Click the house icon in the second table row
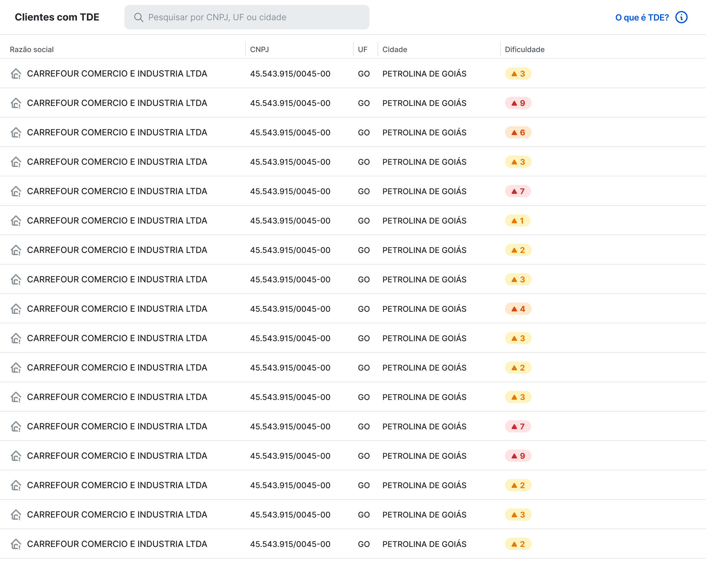Image resolution: width=706 pixels, height=588 pixels. click(x=16, y=103)
